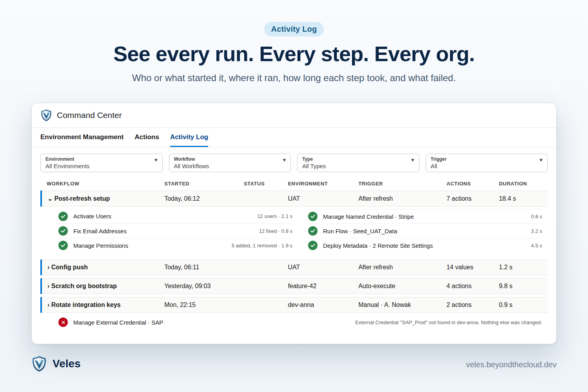Open the Trigger filter dropdown
The height and width of the screenshot is (392, 588).
486,163
